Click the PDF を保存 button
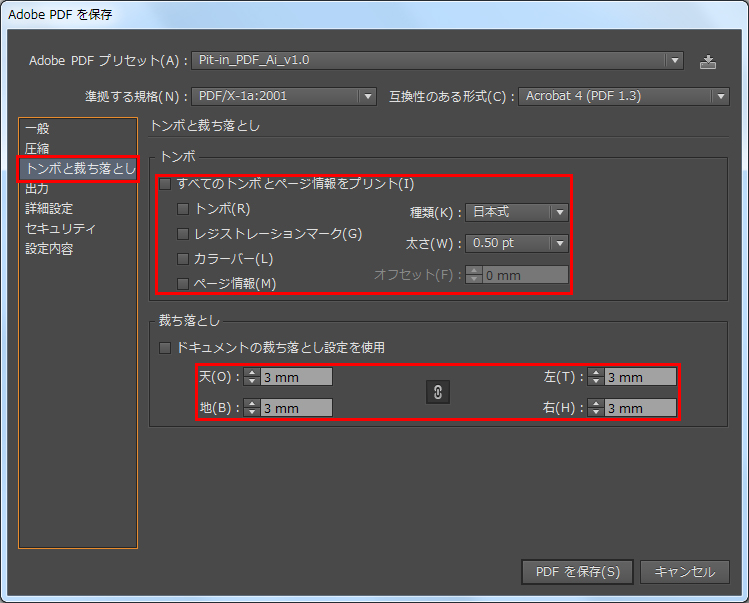Screen dimensions: 749x603 (577, 572)
